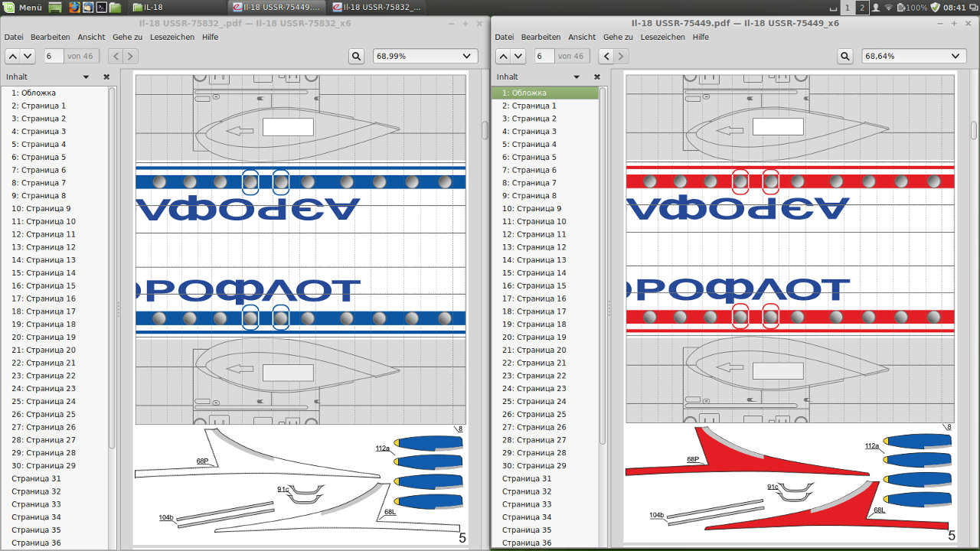
Task: Launch the Terminal from the panel
Action: coord(101,8)
